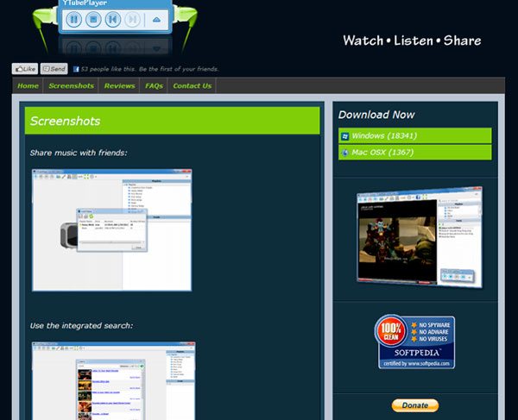
Task: Download the Mac OSX (1367) version
Action: coord(382,153)
